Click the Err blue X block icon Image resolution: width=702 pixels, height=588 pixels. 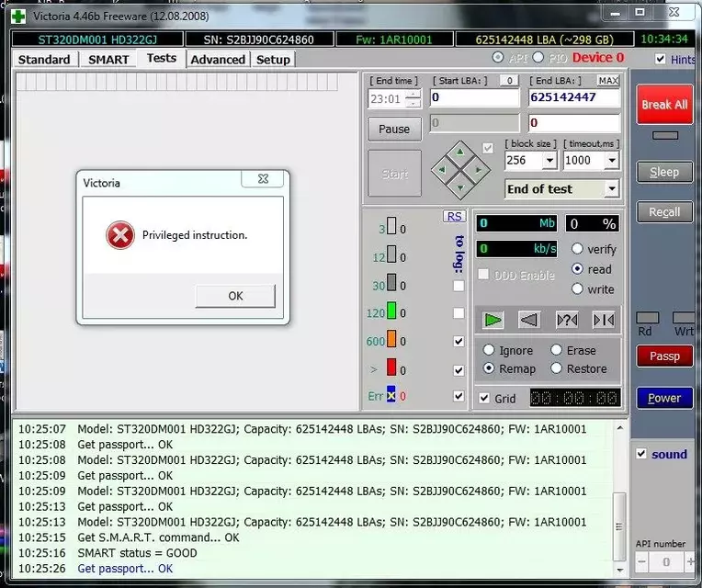click(391, 395)
